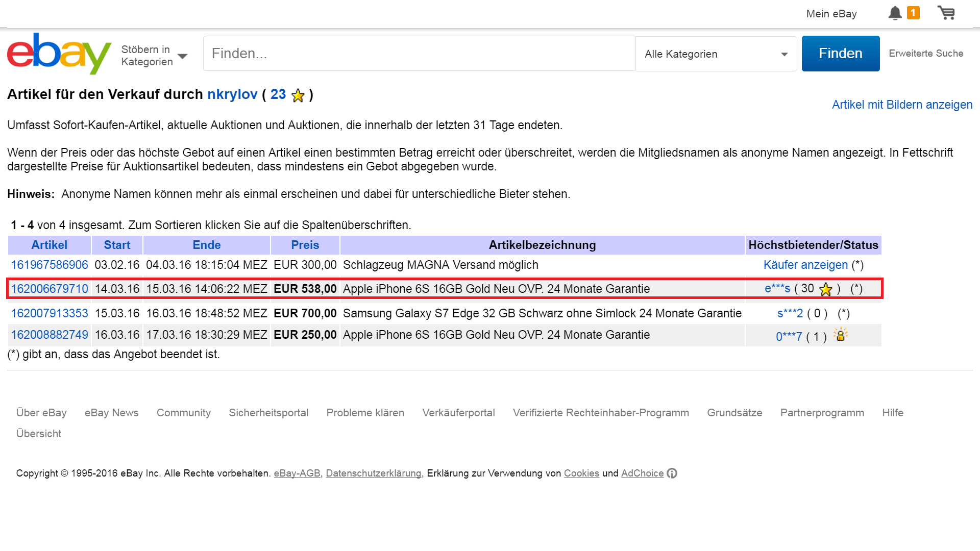980x551 pixels.
Task: Click the AdChoice info icon in footer
Action: tap(672, 473)
